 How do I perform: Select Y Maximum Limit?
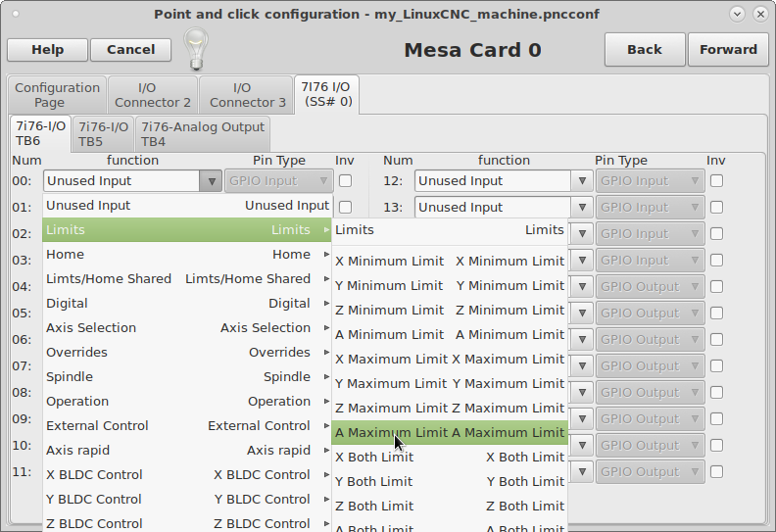[450, 384]
